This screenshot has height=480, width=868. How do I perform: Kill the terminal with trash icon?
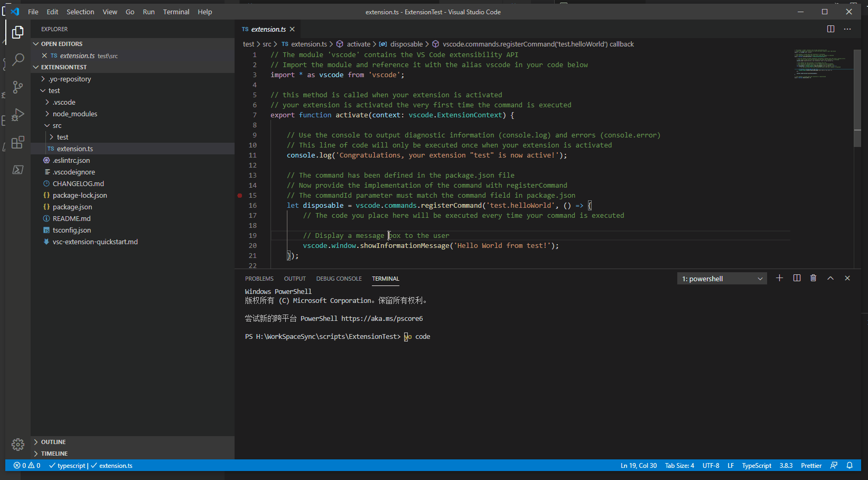pos(813,278)
